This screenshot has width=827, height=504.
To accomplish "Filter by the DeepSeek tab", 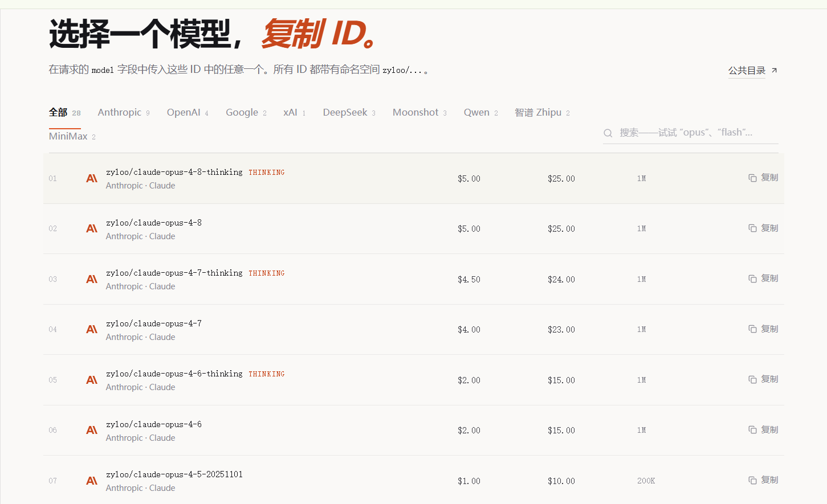I will [x=349, y=113].
